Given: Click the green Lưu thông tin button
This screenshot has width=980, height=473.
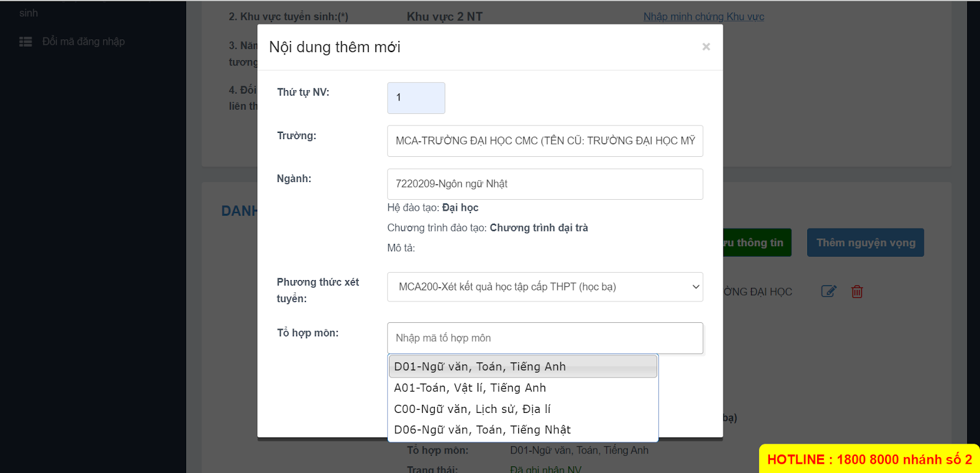Looking at the screenshot, I should 757,243.
